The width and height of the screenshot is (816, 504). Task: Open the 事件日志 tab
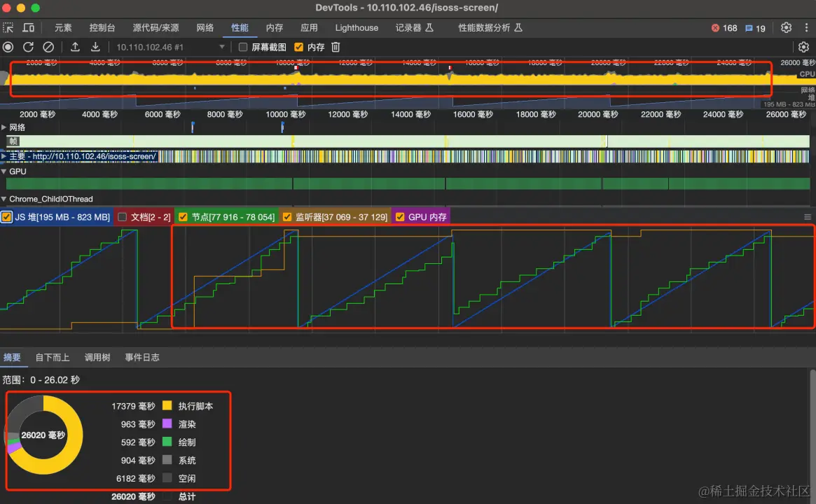[x=142, y=357]
